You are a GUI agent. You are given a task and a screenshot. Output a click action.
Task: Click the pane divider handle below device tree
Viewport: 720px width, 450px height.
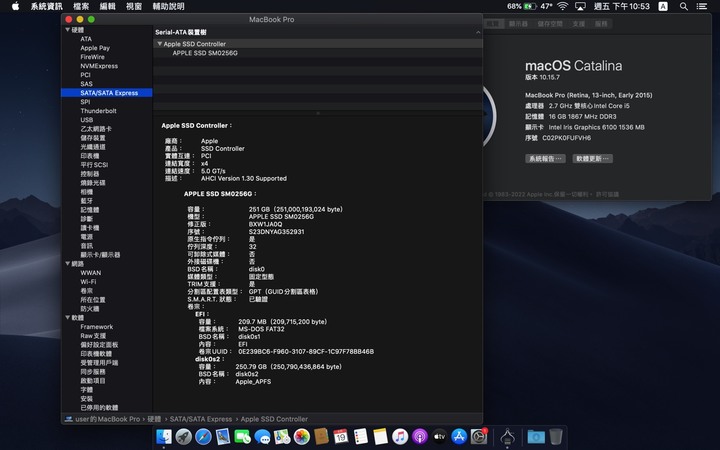(x=318, y=113)
